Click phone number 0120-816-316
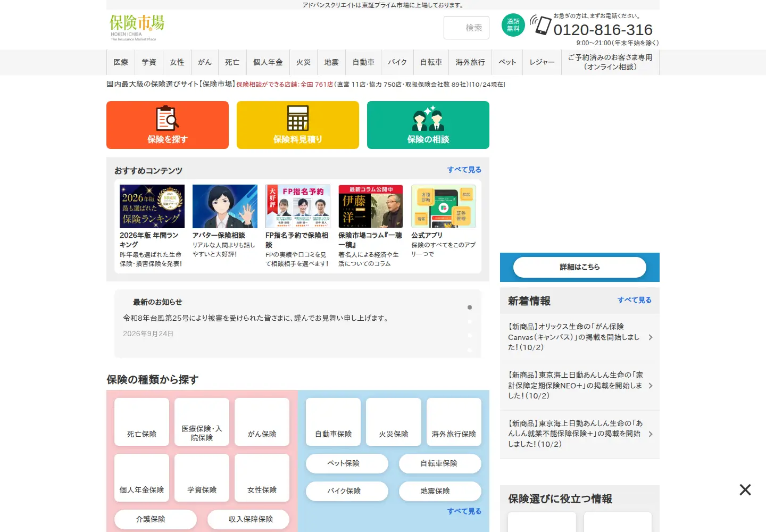The width and height of the screenshot is (766, 532). click(x=603, y=30)
